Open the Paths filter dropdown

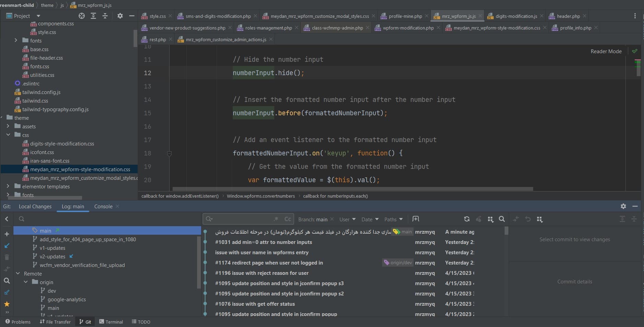(393, 219)
